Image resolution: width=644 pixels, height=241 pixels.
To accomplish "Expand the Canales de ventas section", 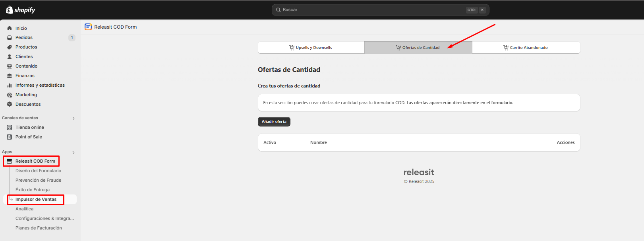I will pos(73,119).
